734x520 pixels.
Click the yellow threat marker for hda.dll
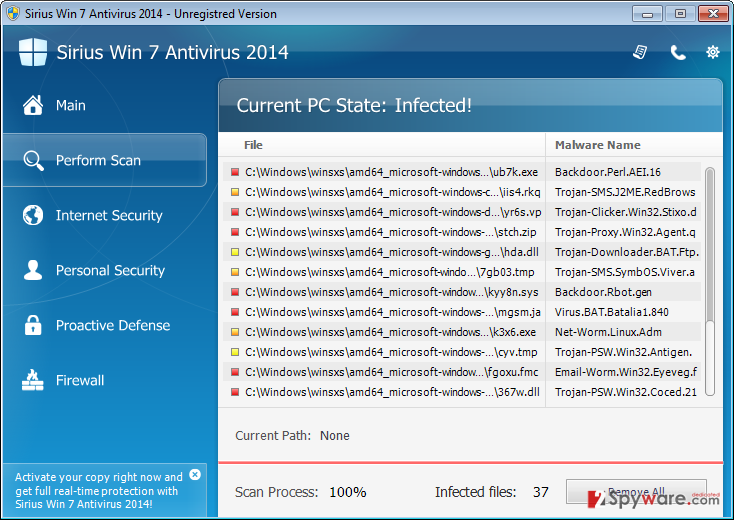[x=235, y=252]
